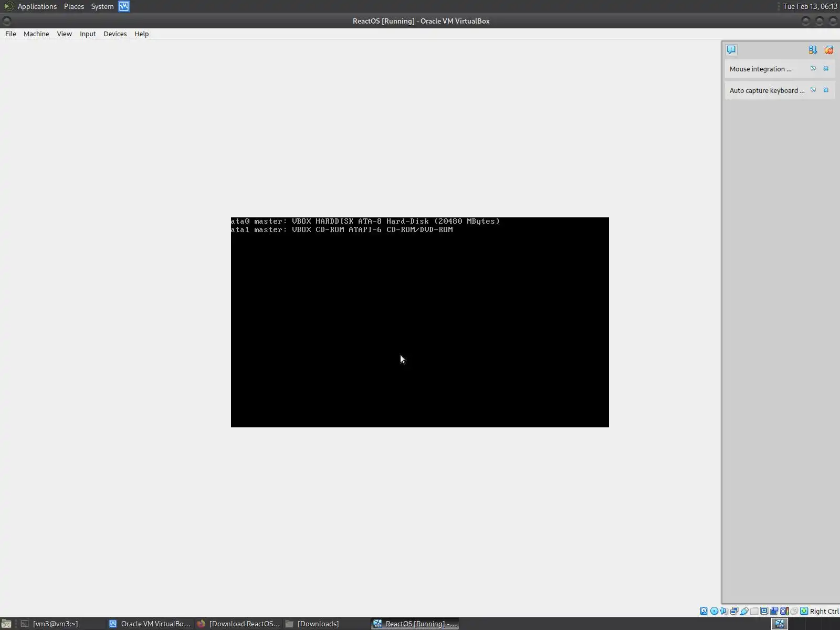The height and width of the screenshot is (630, 840).
Task: Click the audio status icon
Action: pyautogui.click(x=724, y=611)
